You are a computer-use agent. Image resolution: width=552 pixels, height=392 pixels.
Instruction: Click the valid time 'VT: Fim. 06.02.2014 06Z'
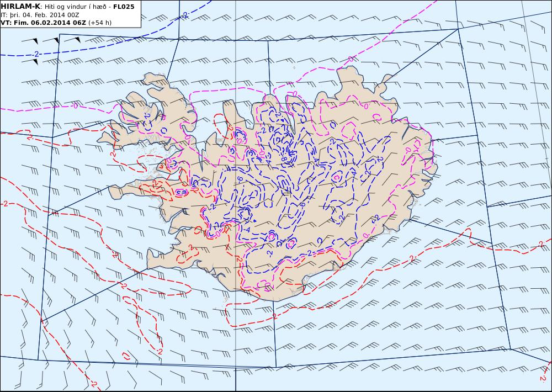click(43, 23)
